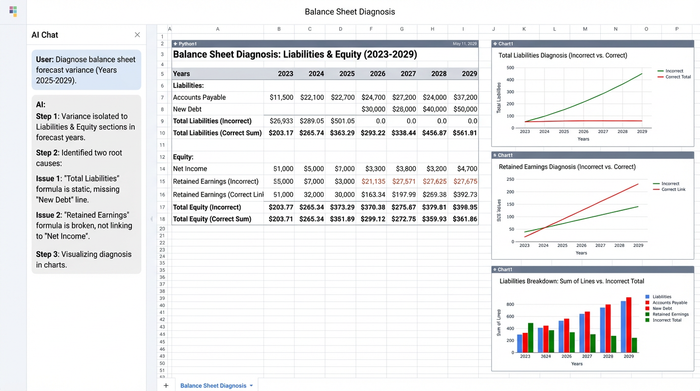
Task: Click the $50,000 New Debt cell
Action: click(465, 109)
